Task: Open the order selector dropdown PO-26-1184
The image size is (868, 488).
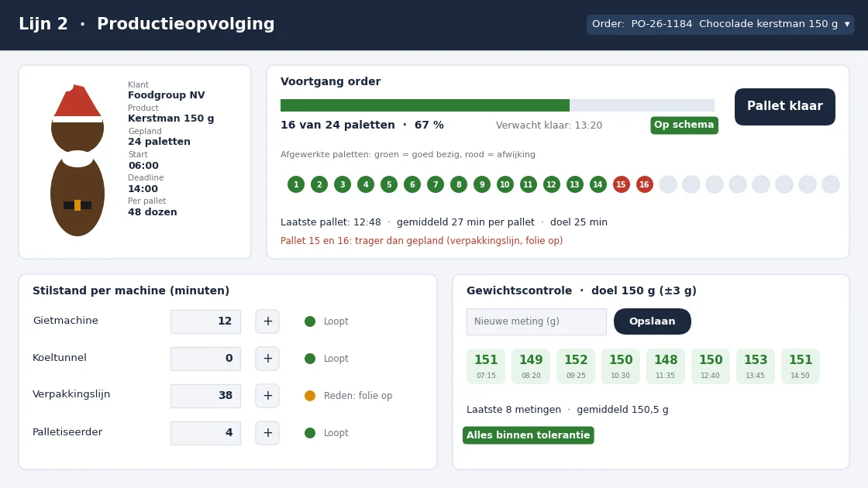Action: coord(720,24)
